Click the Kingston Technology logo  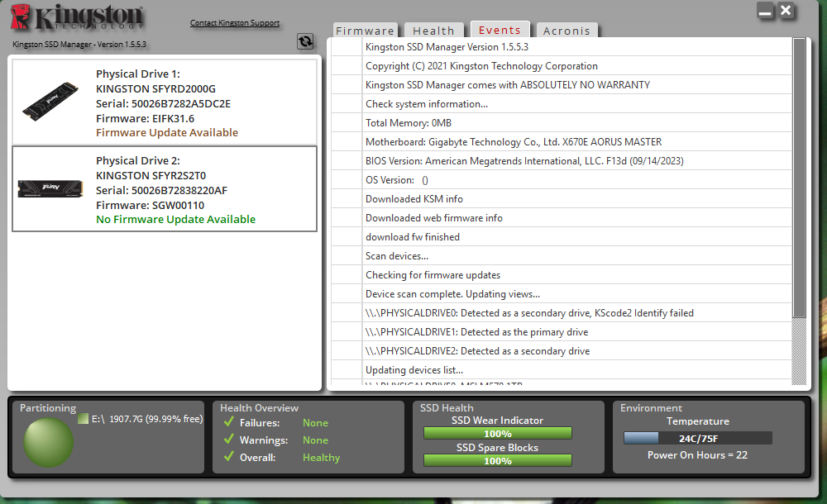[77, 17]
